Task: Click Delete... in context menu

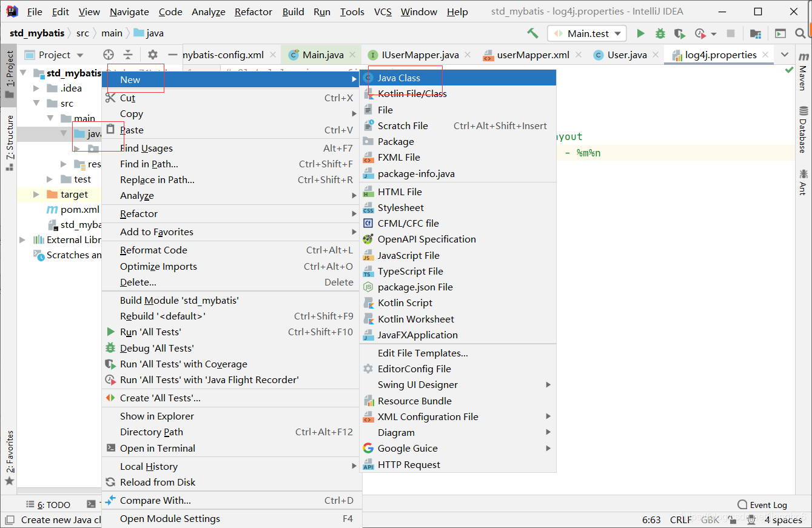Action: [231, 282]
